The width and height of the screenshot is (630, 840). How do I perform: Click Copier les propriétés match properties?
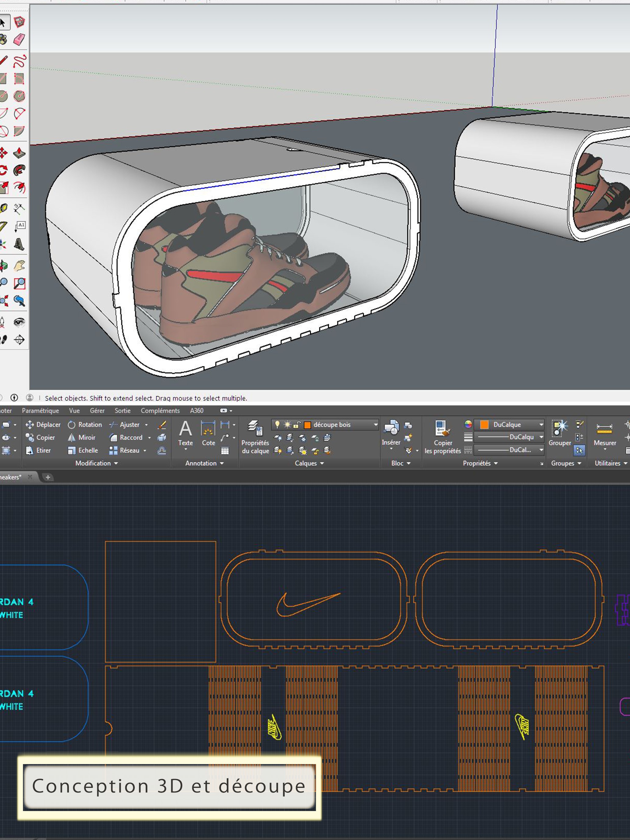click(443, 437)
